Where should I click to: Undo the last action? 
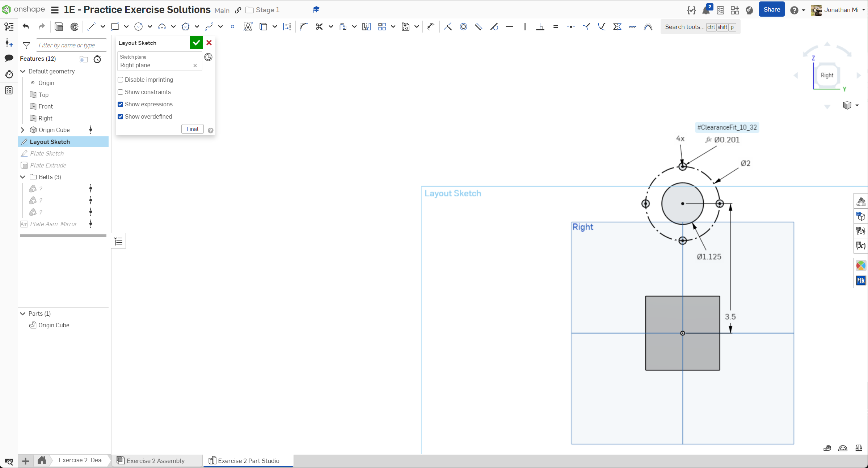point(26,26)
